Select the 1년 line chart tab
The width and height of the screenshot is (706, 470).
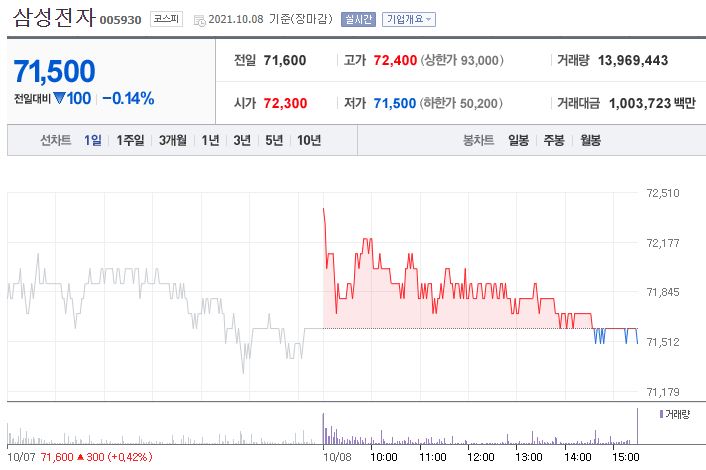(x=210, y=140)
